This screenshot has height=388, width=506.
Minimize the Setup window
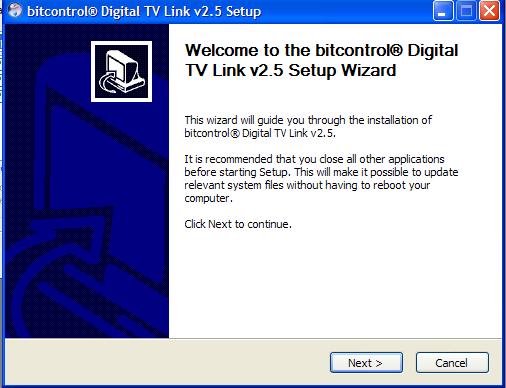(443, 11)
